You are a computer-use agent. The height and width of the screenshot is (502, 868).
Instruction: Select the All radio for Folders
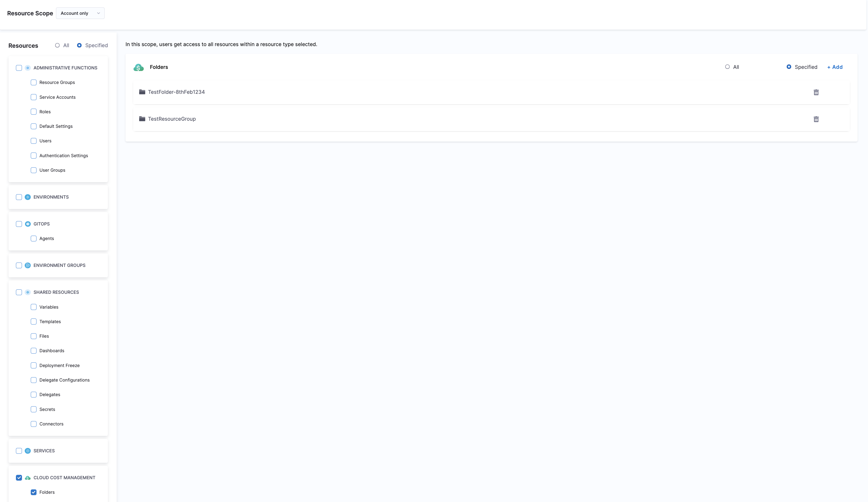pos(727,67)
